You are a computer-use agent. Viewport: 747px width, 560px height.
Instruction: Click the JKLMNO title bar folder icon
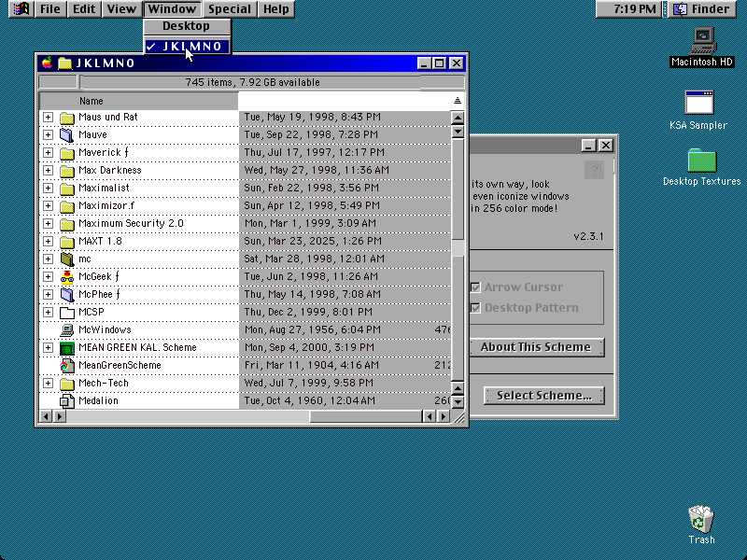point(64,63)
